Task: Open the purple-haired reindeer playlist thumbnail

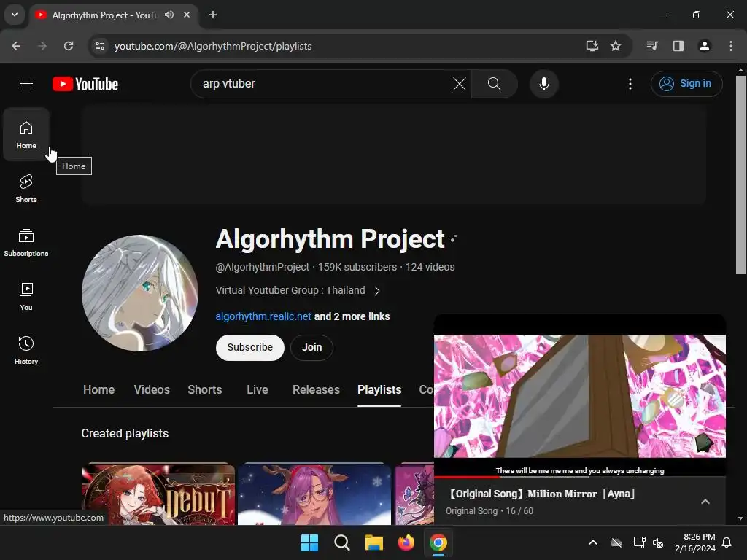Action: tap(314, 495)
